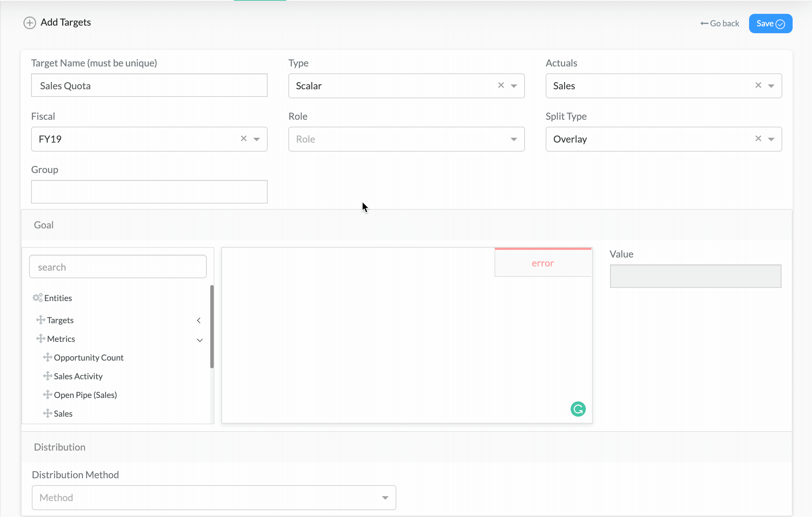Viewport: 812px width, 517px height.
Task: Select the Sales metric in tree
Action: [63, 414]
